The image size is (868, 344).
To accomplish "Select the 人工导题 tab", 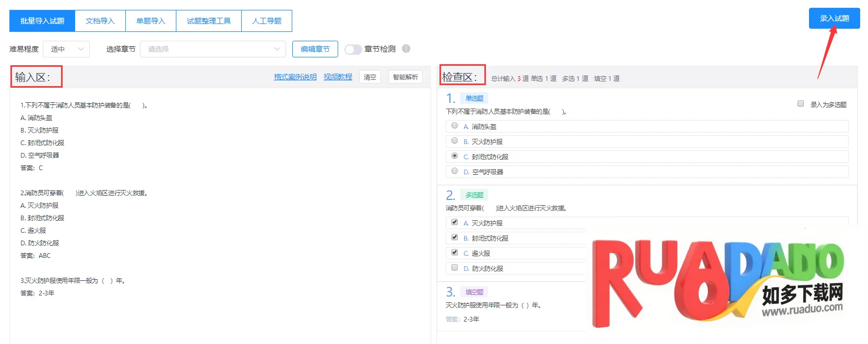I will [x=267, y=21].
